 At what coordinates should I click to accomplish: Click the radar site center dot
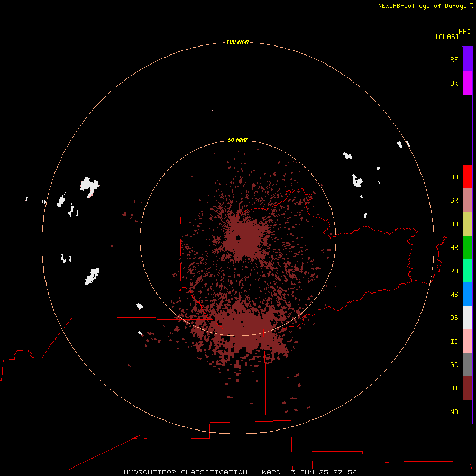238,237
